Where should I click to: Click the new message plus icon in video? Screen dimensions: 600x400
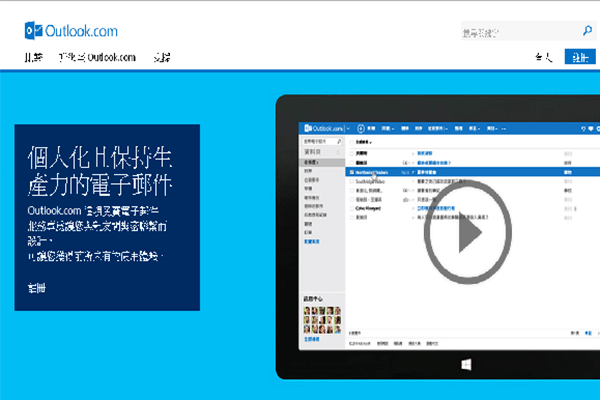(x=360, y=129)
